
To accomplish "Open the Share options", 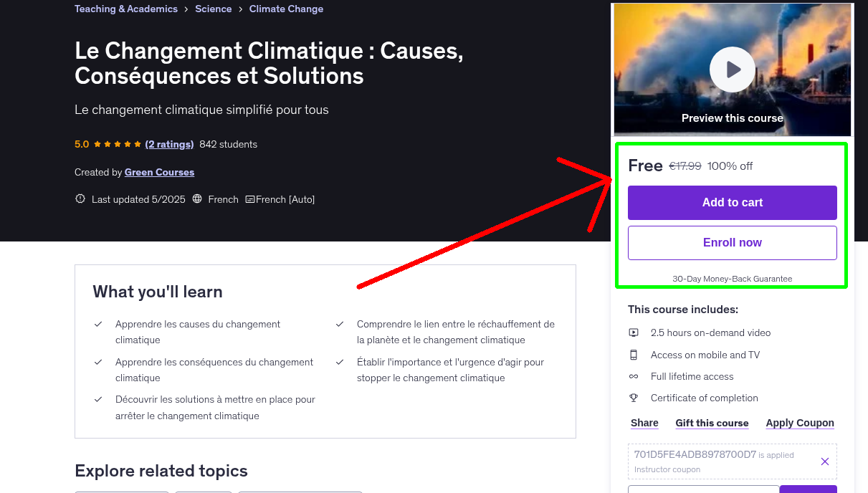I will [x=644, y=423].
